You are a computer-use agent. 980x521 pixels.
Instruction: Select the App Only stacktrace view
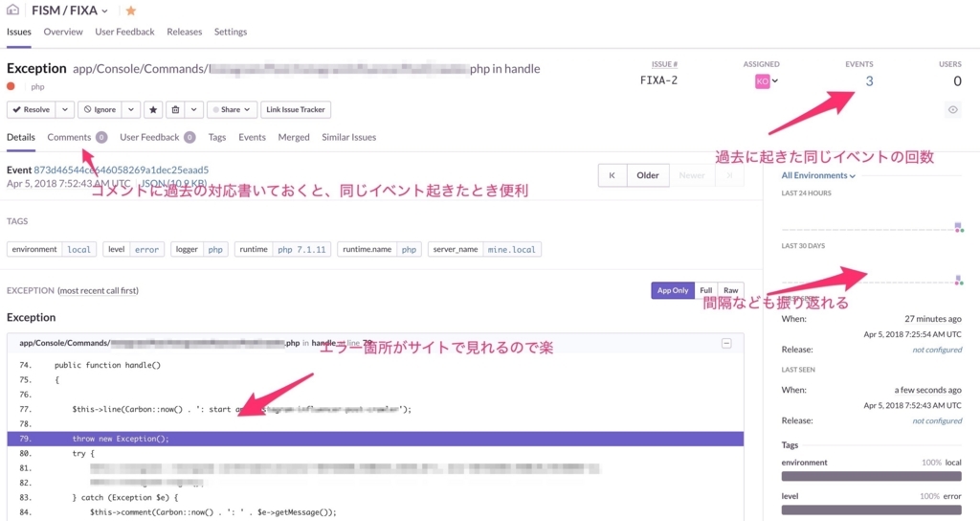(673, 290)
